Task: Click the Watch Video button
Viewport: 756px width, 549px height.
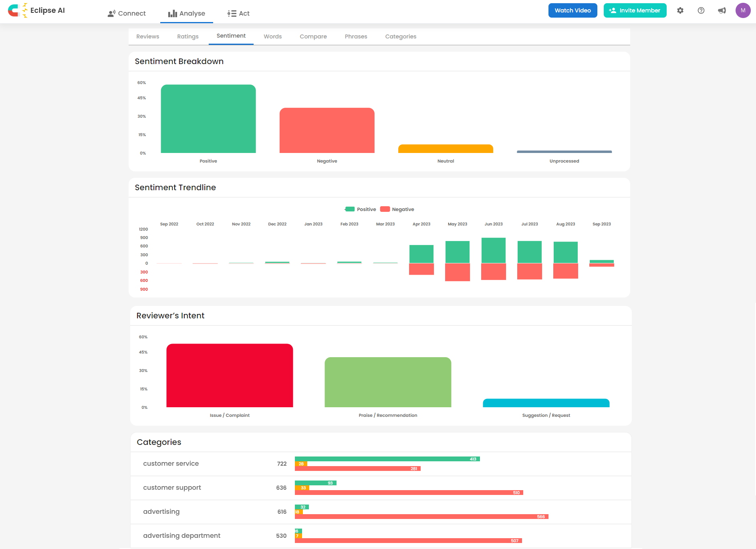Action: click(x=573, y=10)
